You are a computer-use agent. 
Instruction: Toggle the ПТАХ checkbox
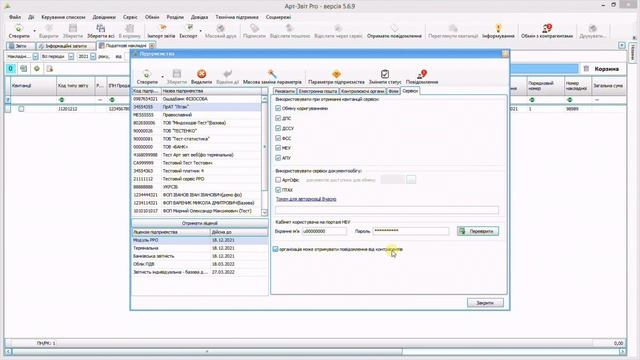(x=278, y=190)
